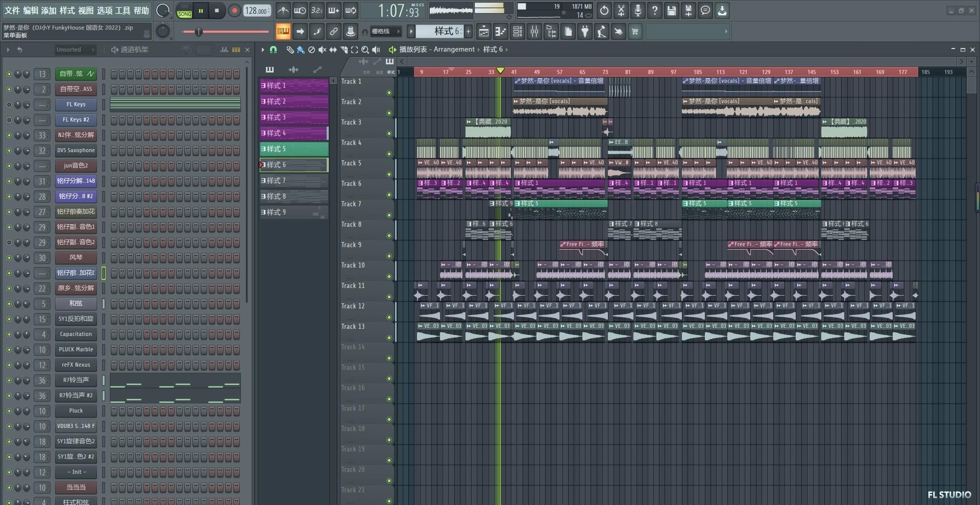Open channel rack options arrow

tap(8, 50)
